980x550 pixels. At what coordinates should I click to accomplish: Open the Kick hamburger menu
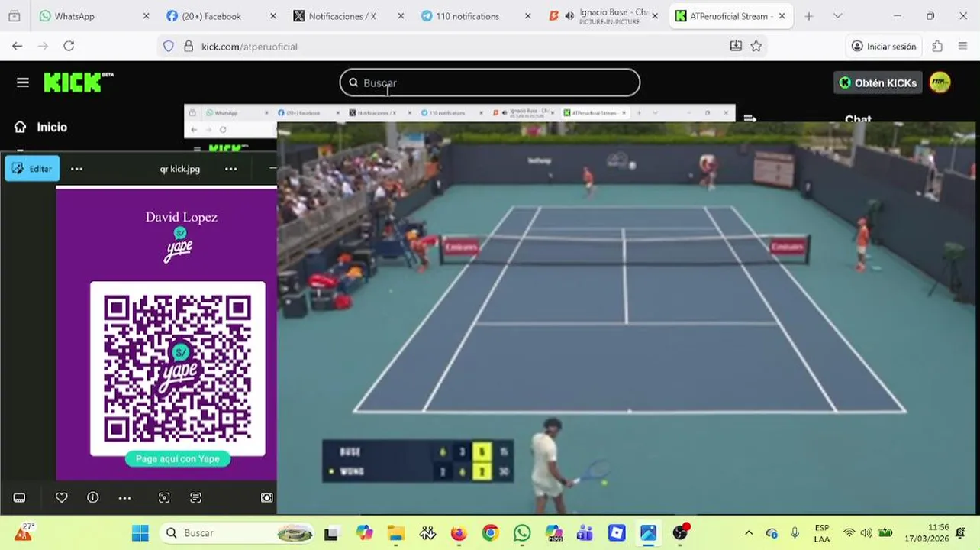[x=23, y=82]
